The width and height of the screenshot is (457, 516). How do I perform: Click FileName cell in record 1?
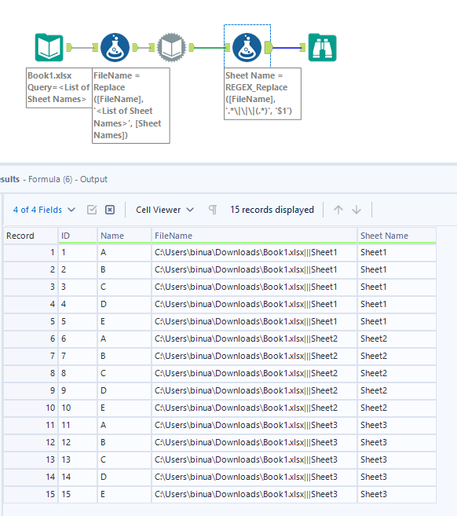click(x=254, y=252)
